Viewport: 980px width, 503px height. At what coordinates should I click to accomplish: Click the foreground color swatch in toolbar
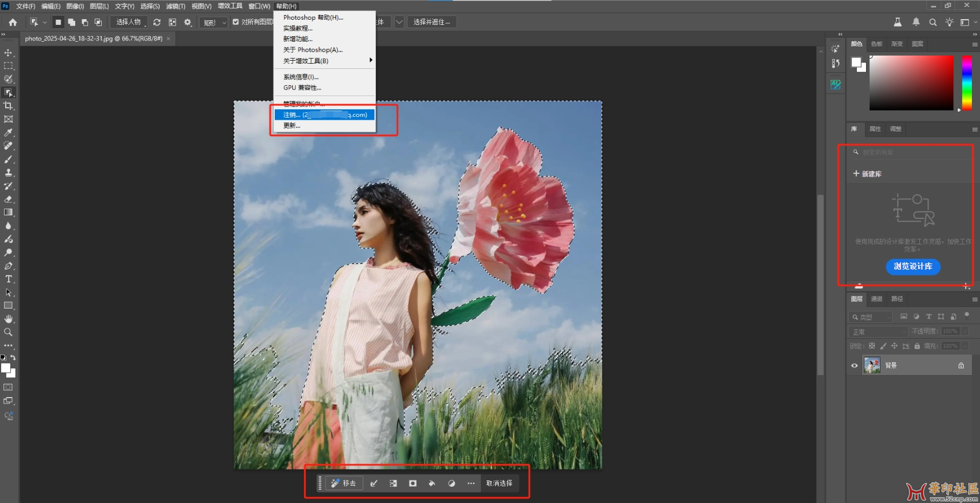tap(6, 368)
